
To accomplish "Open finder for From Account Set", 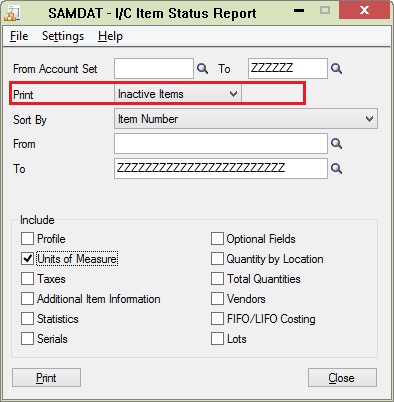I will pos(202,69).
